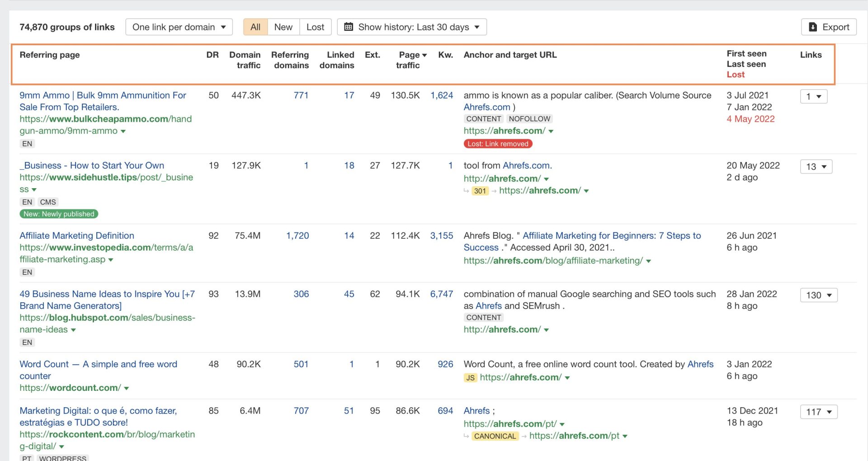Expand the wordcount.com URL arrow
The width and height of the screenshot is (868, 461).
coord(126,389)
